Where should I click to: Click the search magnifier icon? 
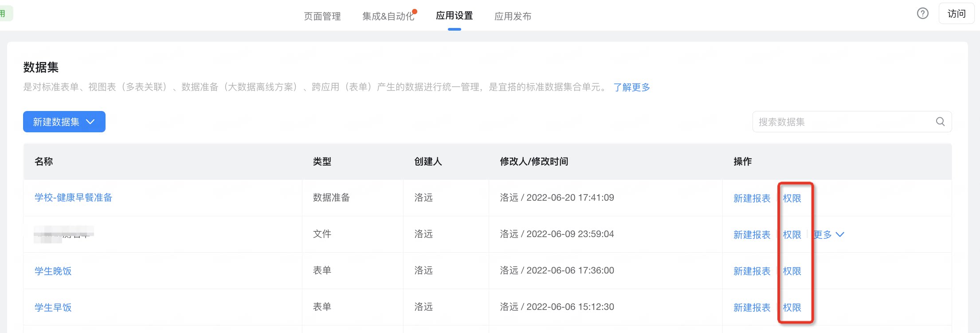click(x=940, y=122)
